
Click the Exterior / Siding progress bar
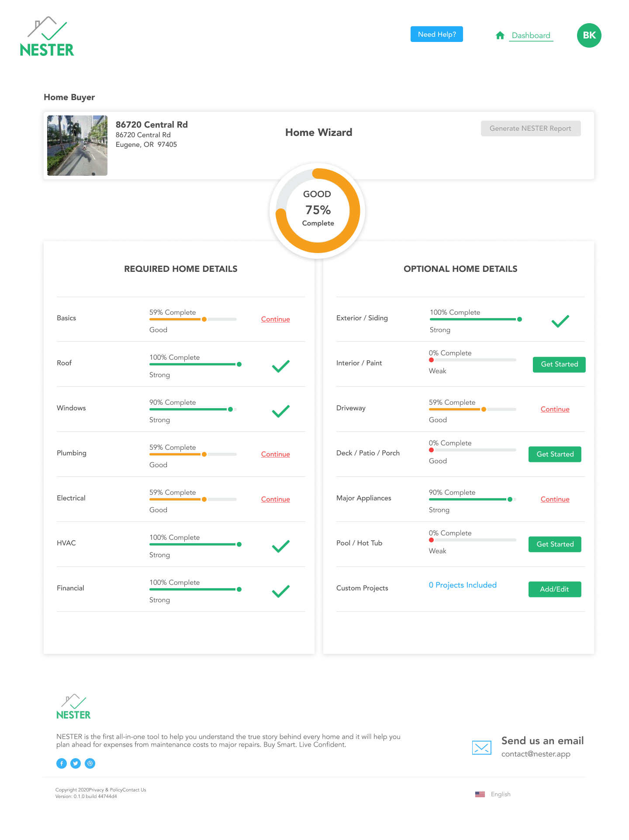[476, 319]
